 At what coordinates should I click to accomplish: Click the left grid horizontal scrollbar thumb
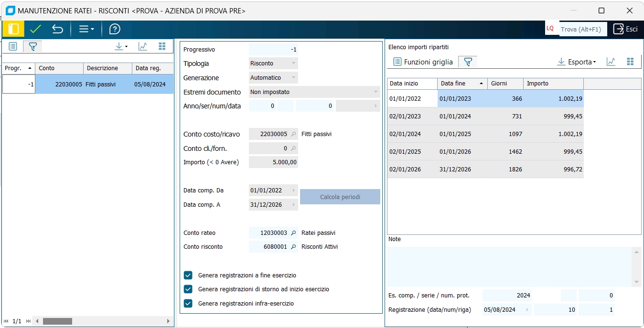click(x=57, y=321)
